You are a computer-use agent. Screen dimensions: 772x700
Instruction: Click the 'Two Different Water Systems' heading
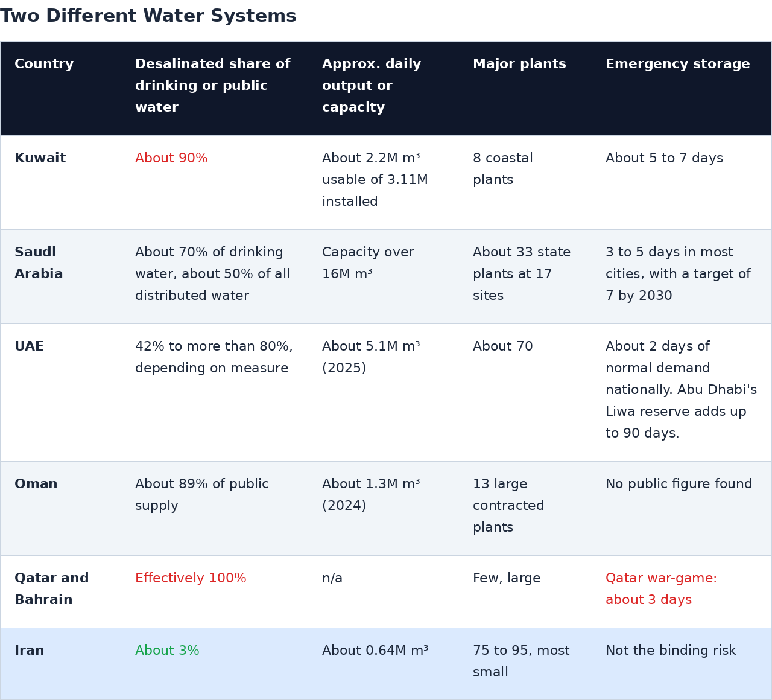[x=148, y=16]
